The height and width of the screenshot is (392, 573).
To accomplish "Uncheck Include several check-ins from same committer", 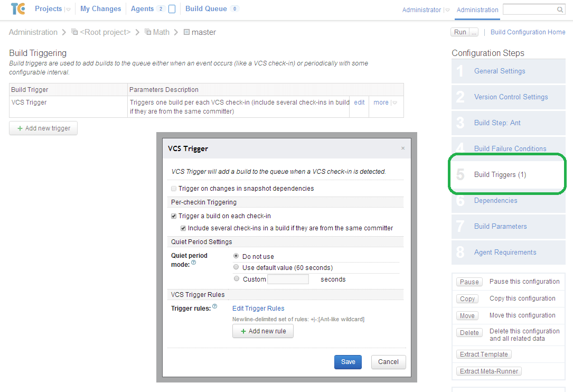I will 183,228.
